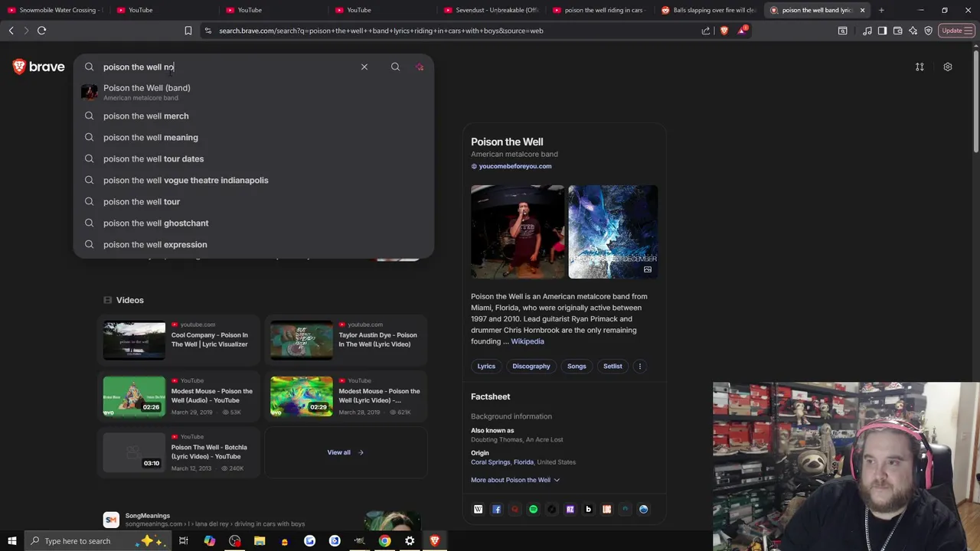Viewport: 980px width, 551px height.
Task: Click the Windows Start button
Action: pyautogui.click(x=11, y=541)
